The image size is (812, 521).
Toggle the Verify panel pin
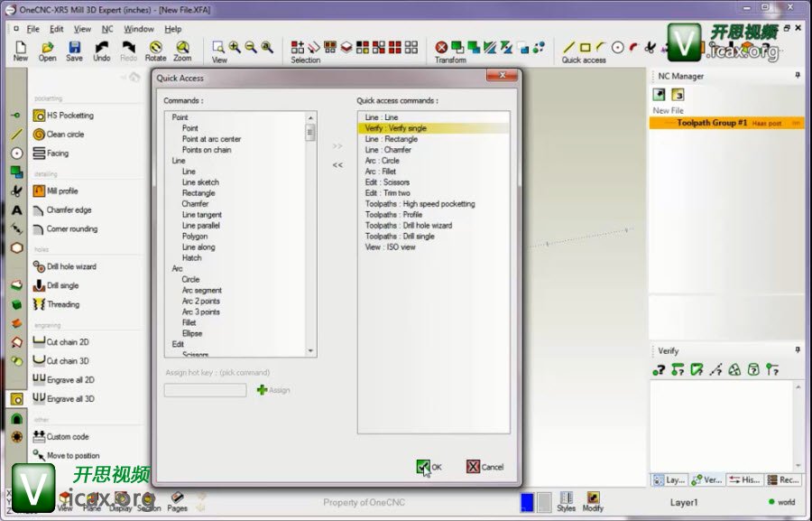pyautogui.click(x=797, y=350)
